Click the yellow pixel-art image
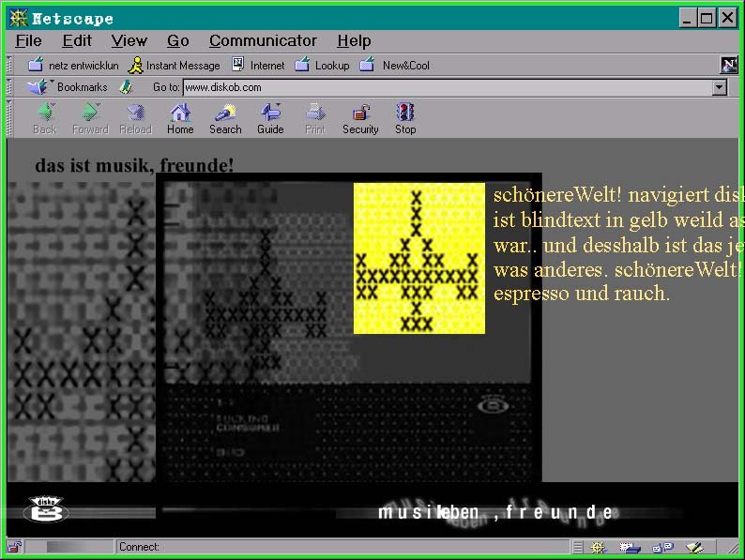This screenshot has width=745, height=560. click(x=418, y=258)
